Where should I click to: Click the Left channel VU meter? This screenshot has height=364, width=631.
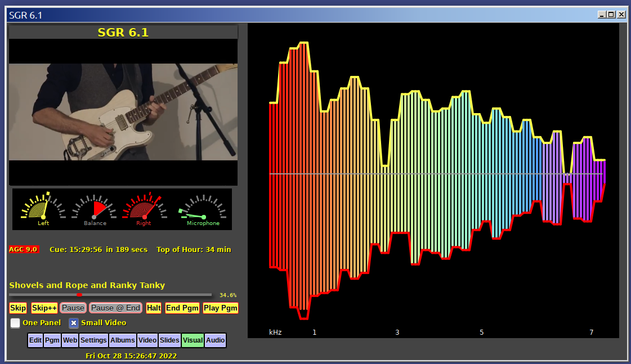tap(43, 209)
